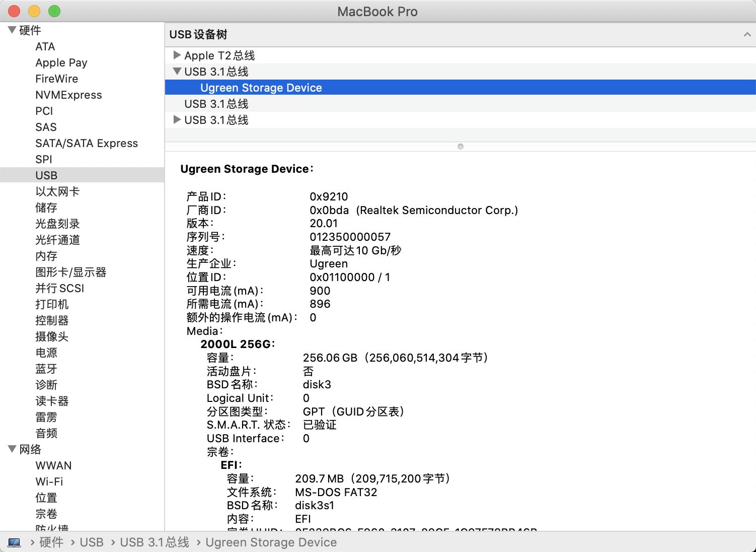
Task: Click the computer icon in the breadcrumb bar
Action: click(15, 542)
